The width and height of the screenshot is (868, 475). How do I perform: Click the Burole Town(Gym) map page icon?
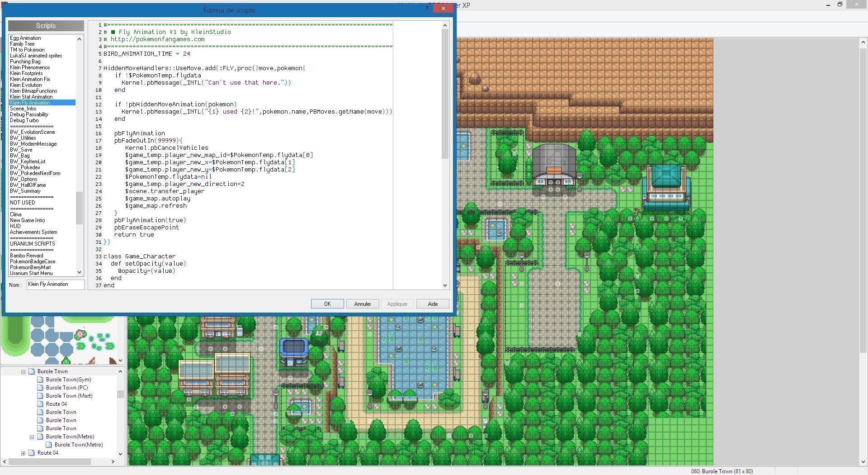pyautogui.click(x=40, y=380)
